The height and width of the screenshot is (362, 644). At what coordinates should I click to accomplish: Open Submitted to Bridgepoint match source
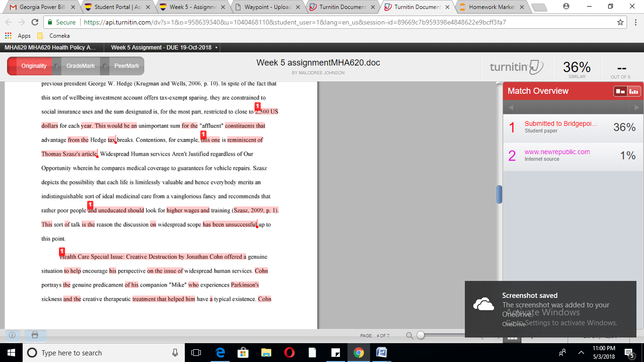573,127
